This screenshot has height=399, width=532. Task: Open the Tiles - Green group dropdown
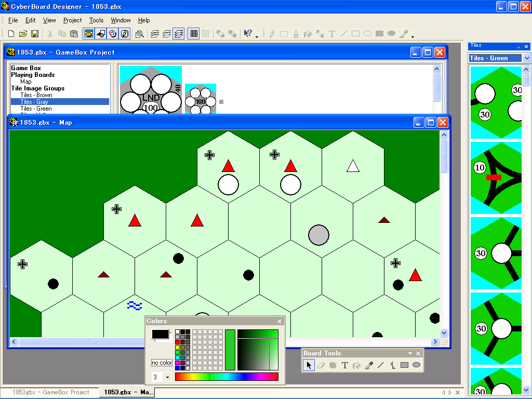coord(527,58)
